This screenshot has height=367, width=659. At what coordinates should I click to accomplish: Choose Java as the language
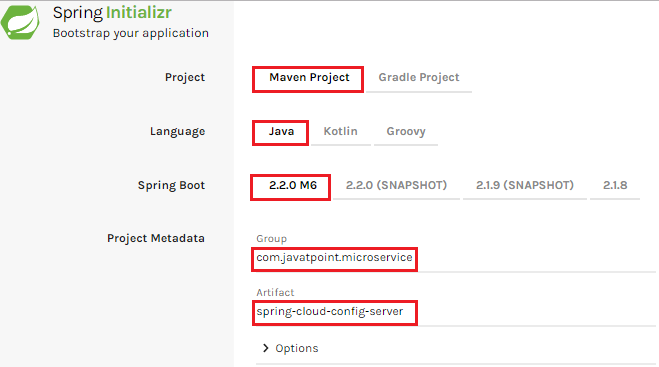pos(281,132)
